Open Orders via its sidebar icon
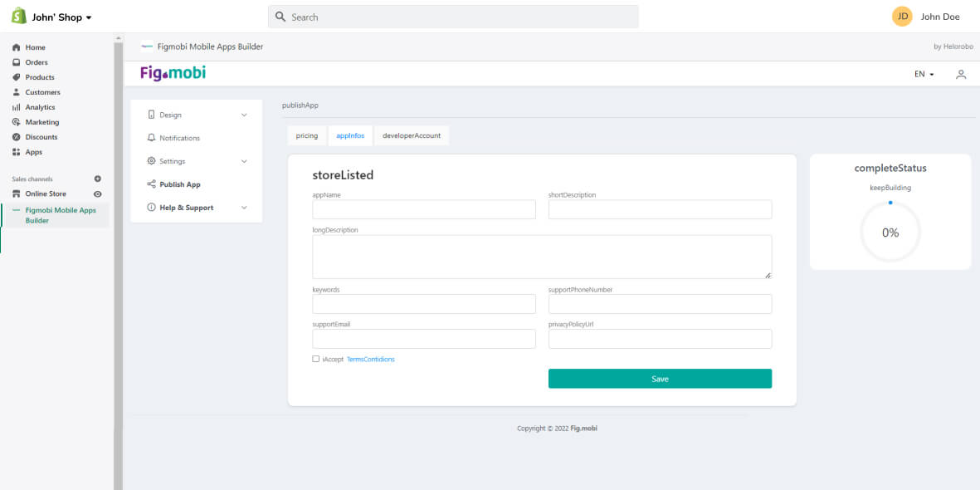 click(16, 62)
